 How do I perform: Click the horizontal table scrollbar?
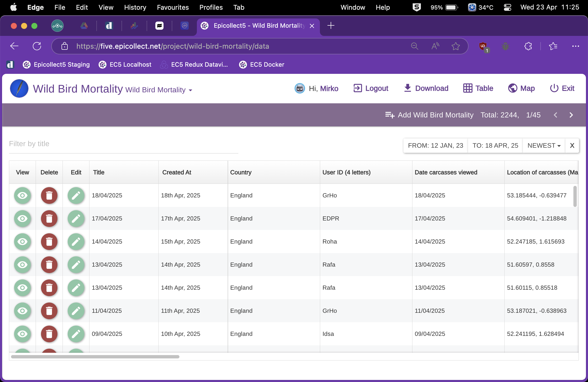[x=95, y=357]
